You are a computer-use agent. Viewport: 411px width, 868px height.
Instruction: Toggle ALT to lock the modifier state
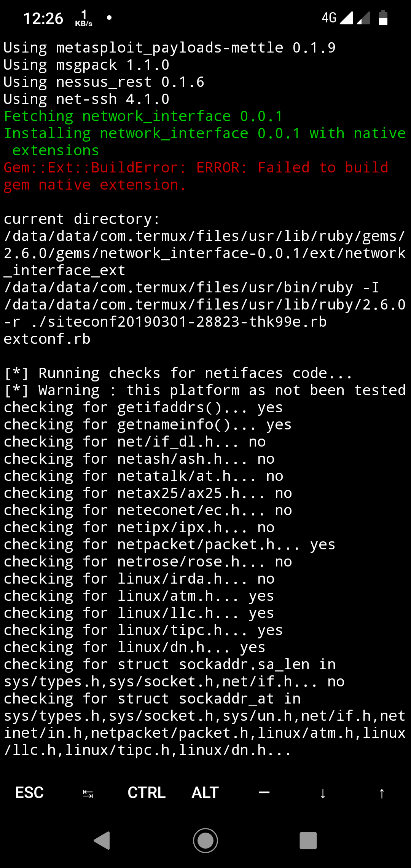pyautogui.click(x=204, y=793)
